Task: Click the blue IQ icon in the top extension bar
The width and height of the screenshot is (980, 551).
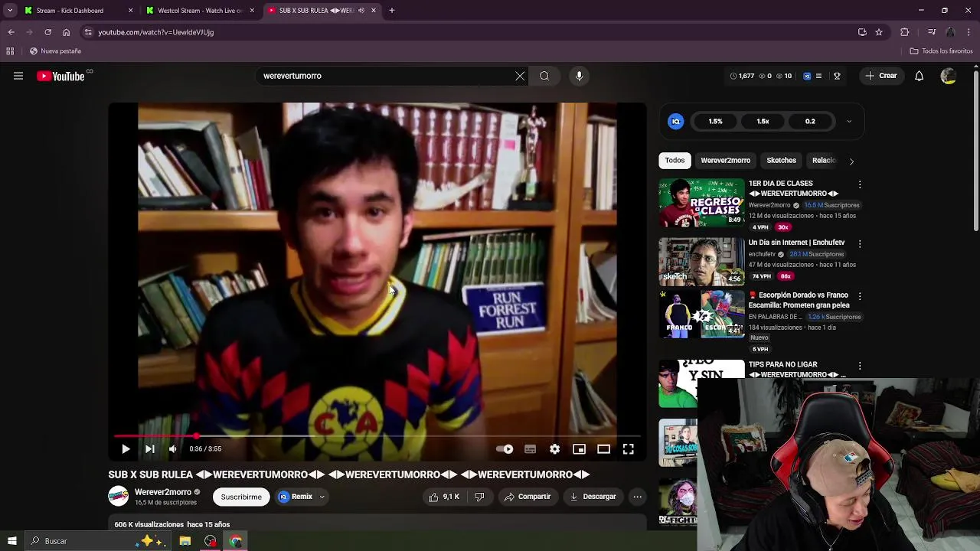Action: [806, 76]
